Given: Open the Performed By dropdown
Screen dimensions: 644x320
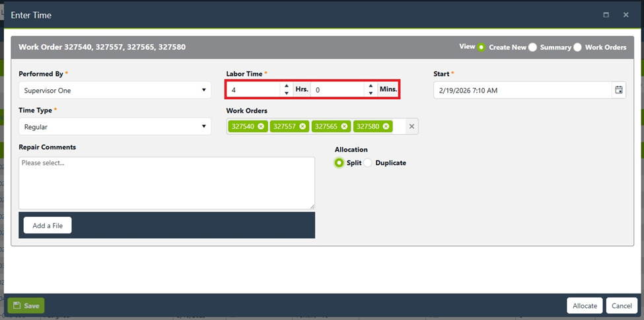Looking at the screenshot, I should 114,90.
